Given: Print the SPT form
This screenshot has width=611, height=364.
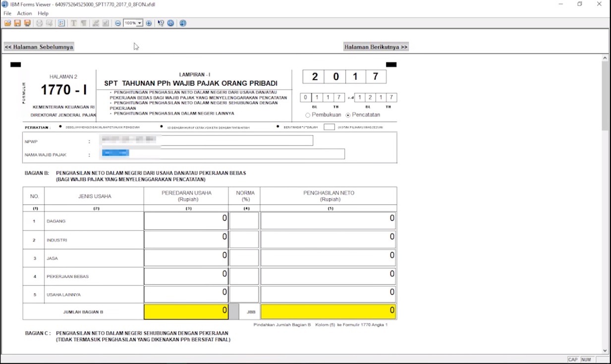Looking at the screenshot, I should pyautogui.click(x=39, y=23).
